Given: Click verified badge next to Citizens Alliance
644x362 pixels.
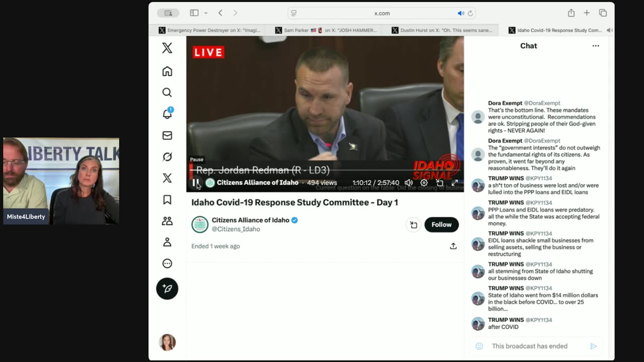Looking at the screenshot, I should [x=295, y=220].
